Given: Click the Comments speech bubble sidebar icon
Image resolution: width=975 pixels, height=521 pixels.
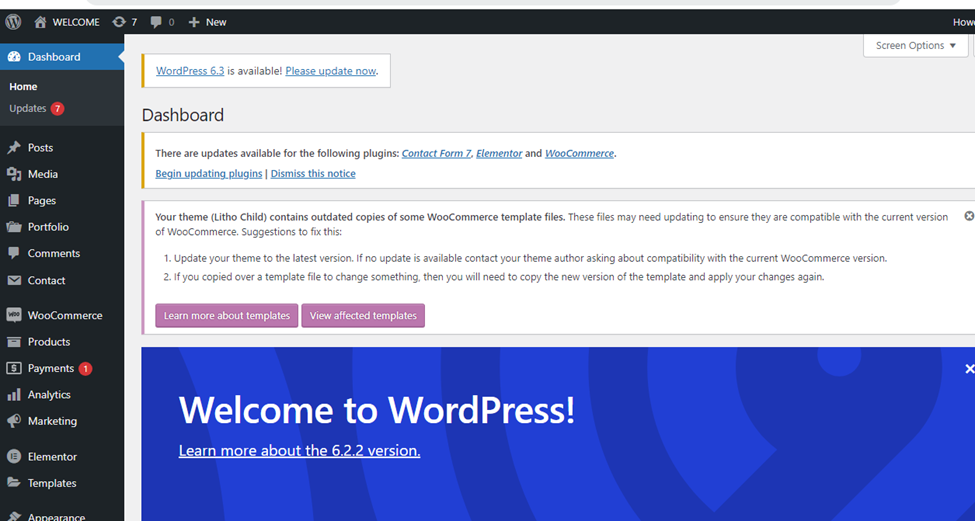Looking at the screenshot, I should tap(14, 253).
